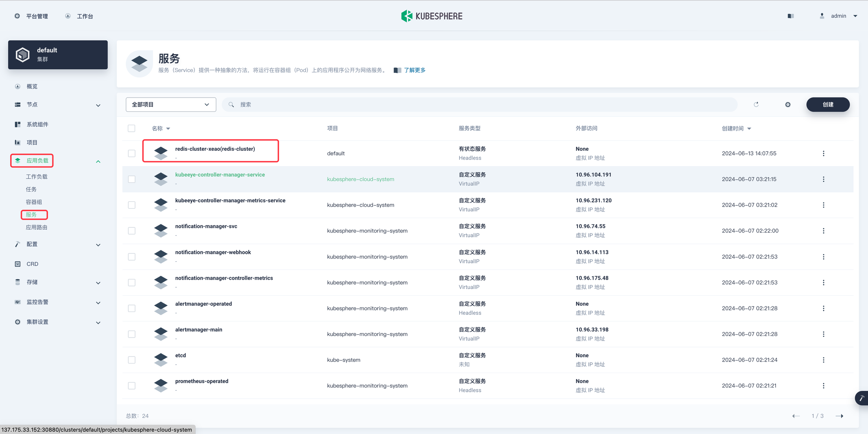The width and height of the screenshot is (868, 434).
Task: Click the documentation book icon near admin
Action: pyautogui.click(x=790, y=16)
